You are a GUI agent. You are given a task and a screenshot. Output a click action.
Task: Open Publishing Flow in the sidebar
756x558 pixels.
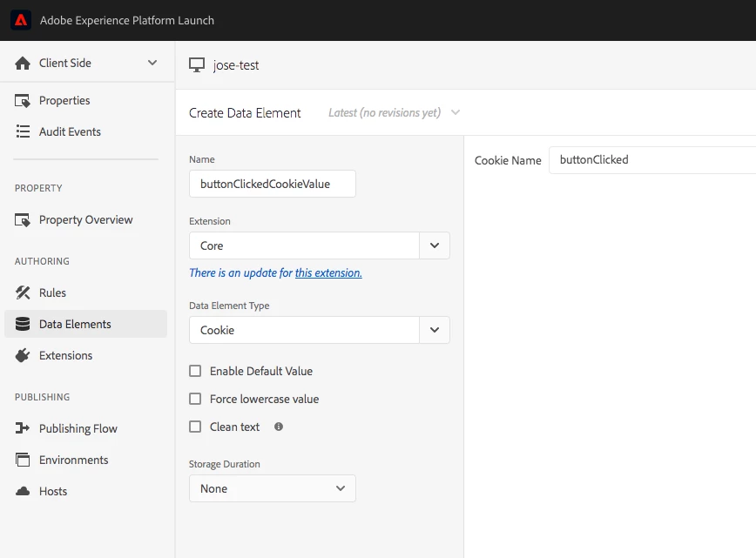click(78, 429)
